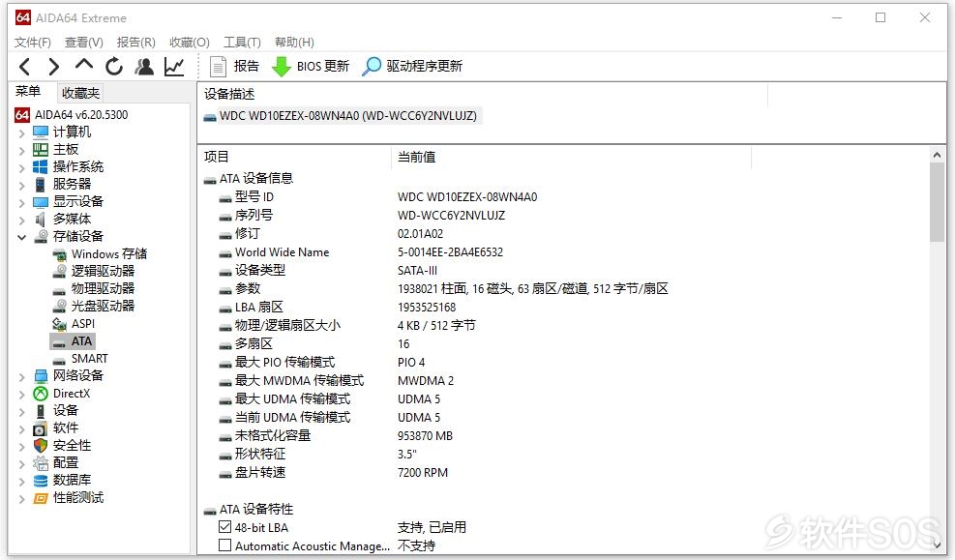Select 盘片转速 row
Viewport: 955px width, 560px height.
pos(260,472)
